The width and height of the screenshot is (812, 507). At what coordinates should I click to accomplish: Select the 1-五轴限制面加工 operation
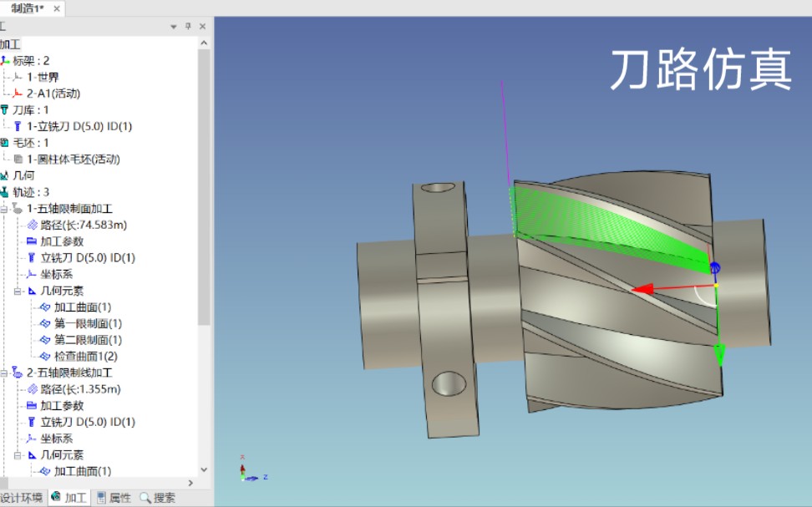coord(69,209)
